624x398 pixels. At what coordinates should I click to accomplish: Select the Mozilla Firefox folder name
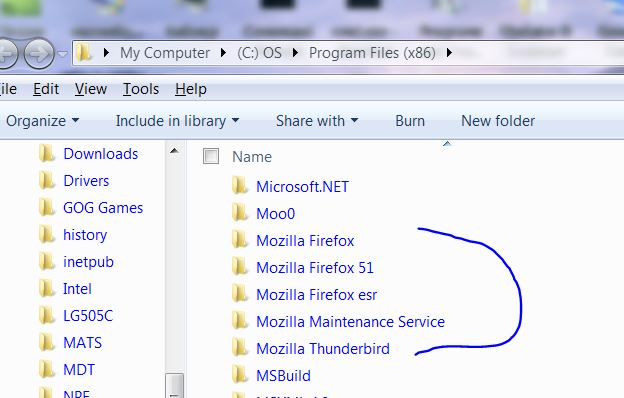305,241
